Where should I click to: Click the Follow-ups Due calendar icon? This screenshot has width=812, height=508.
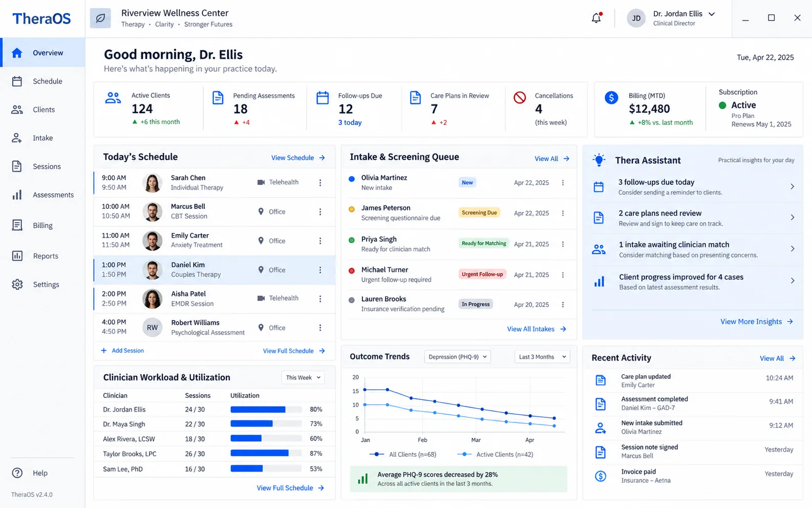[323, 97]
